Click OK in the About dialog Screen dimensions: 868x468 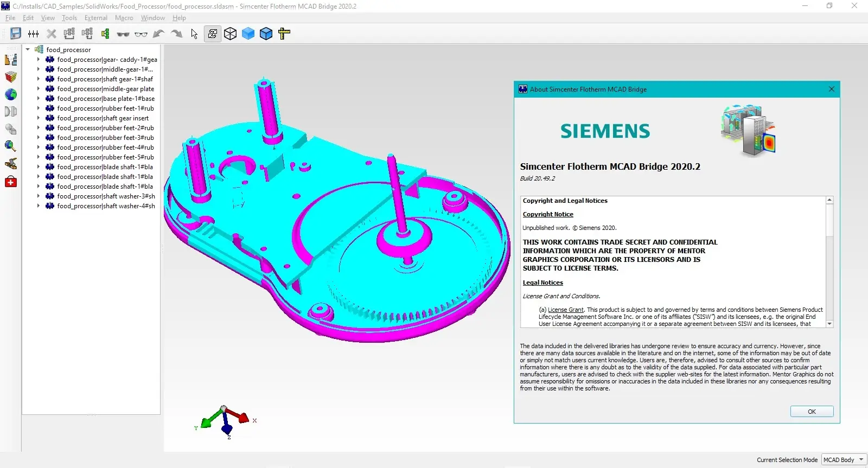click(x=812, y=412)
